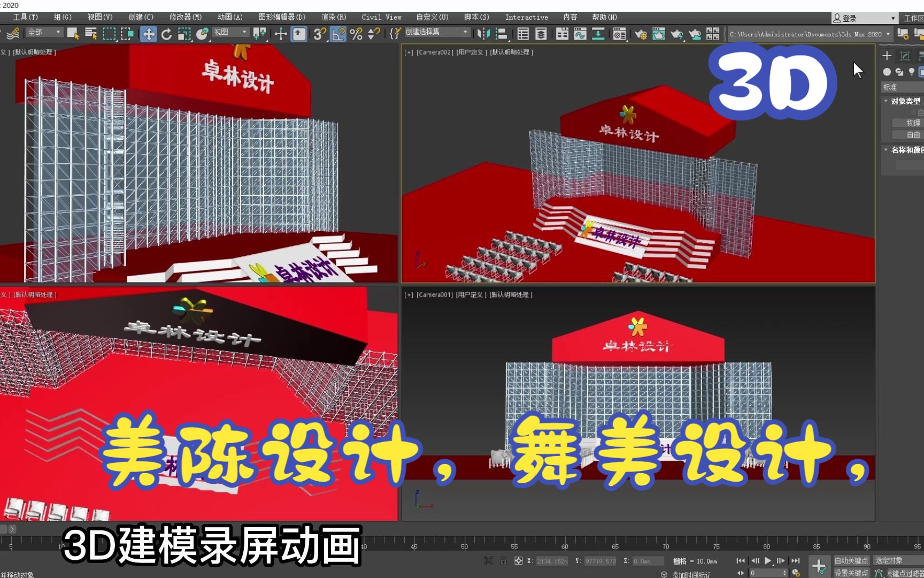This screenshot has height=578, width=924.
Task: Select the Select Object arrow tool
Action: pyautogui.click(x=73, y=34)
